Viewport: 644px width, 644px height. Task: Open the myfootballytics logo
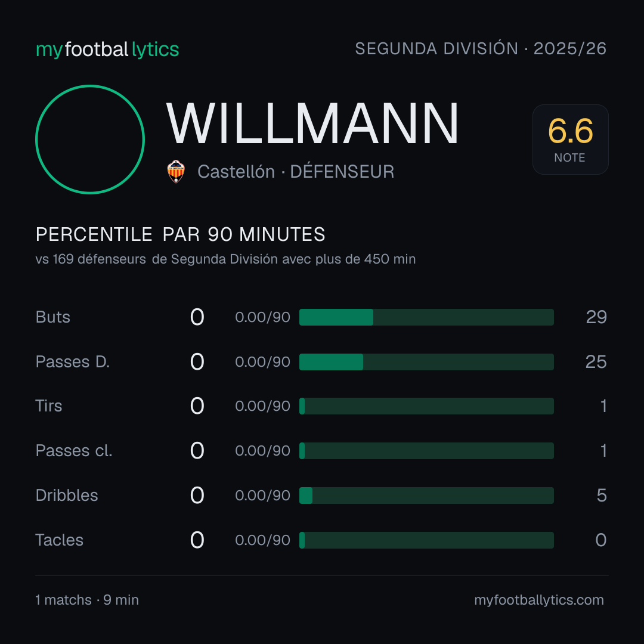pyautogui.click(x=107, y=49)
